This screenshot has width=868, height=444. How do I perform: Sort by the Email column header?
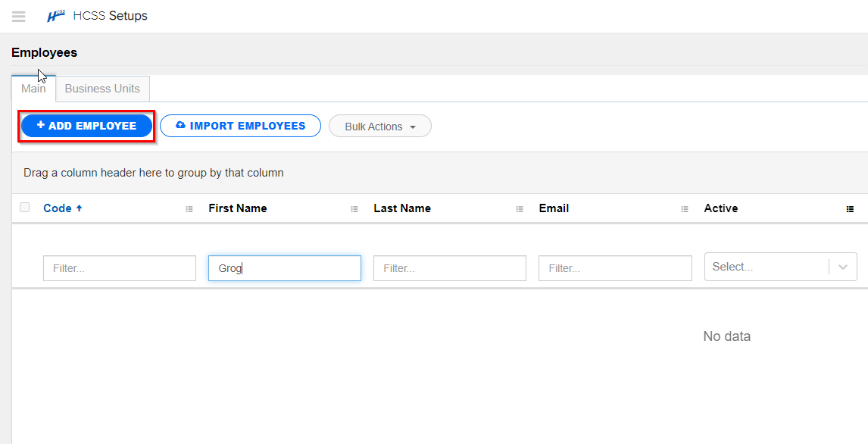click(554, 208)
